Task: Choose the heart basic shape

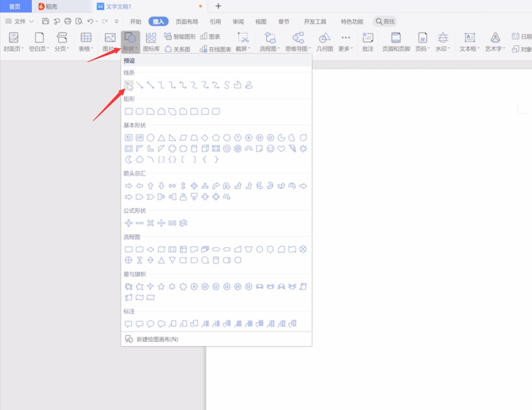Action: [281, 149]
